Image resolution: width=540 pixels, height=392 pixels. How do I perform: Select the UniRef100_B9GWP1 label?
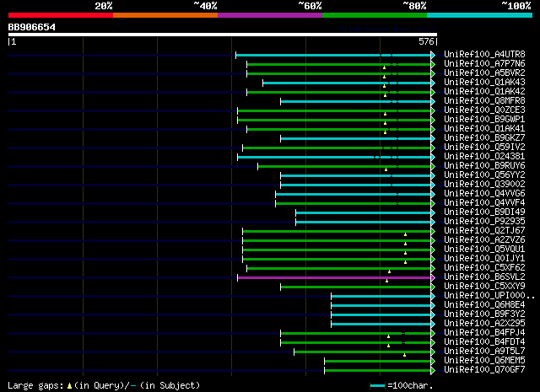(x=484, y=120)
